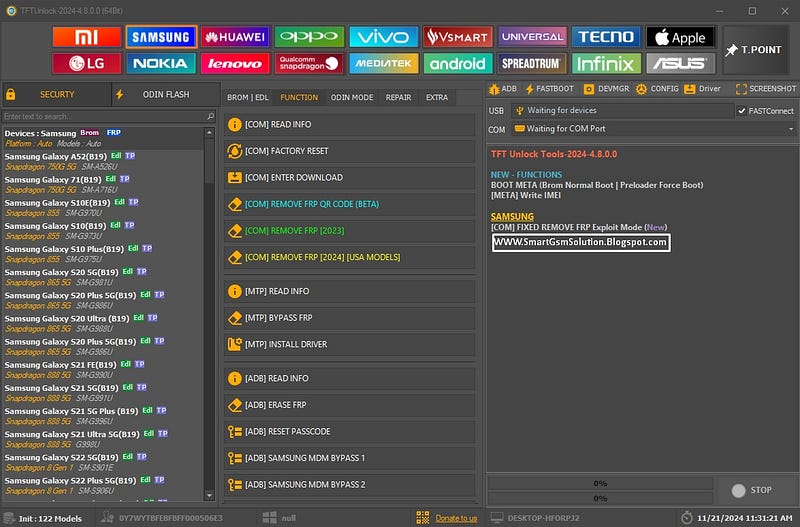
Task: Select the Qualcomm Snapdragon platform icon
Action: [x=309, y=63]
